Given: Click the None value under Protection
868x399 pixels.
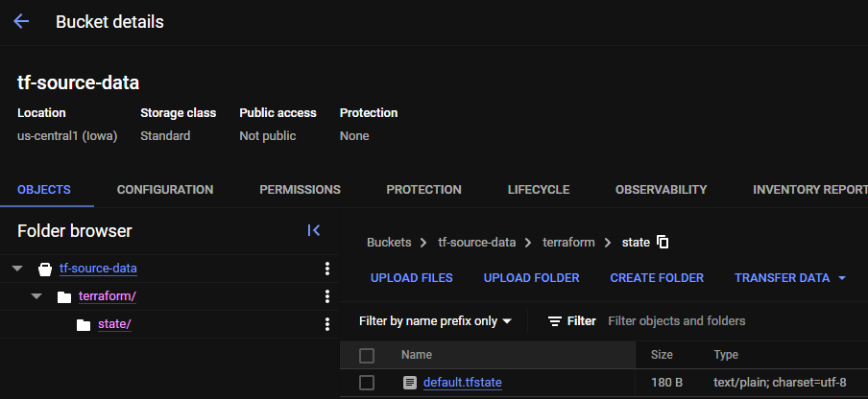Looking at the screenshot, I should point(354,136).
